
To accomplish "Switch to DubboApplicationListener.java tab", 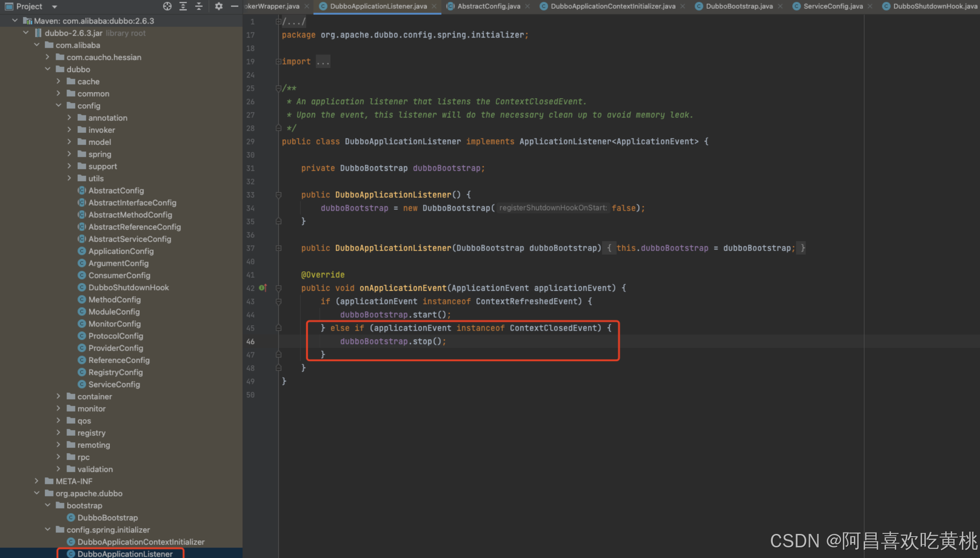I will pyautogui.click(x=378, y=6).
